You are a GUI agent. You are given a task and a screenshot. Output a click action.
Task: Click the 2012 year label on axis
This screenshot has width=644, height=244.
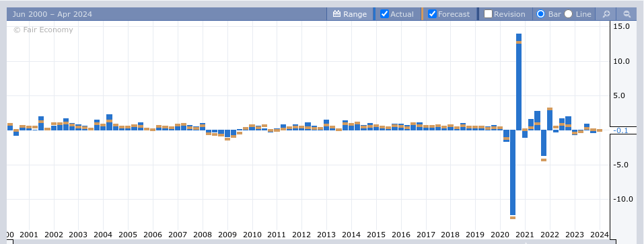pos(301,235)
